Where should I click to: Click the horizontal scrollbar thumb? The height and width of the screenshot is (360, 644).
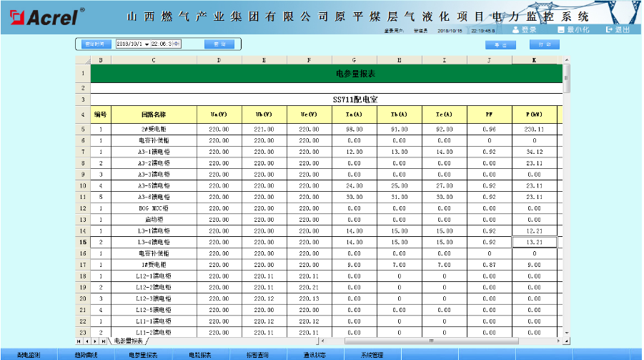pos(431,341)
